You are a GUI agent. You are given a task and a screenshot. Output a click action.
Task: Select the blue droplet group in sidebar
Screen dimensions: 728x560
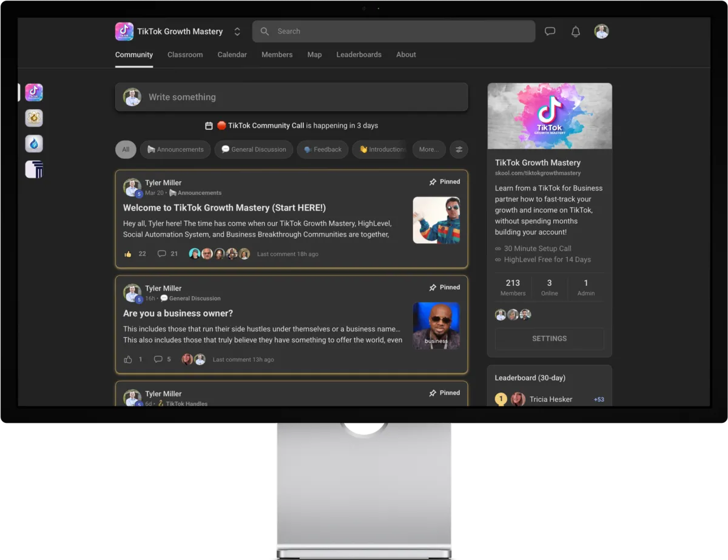(34, 144)
